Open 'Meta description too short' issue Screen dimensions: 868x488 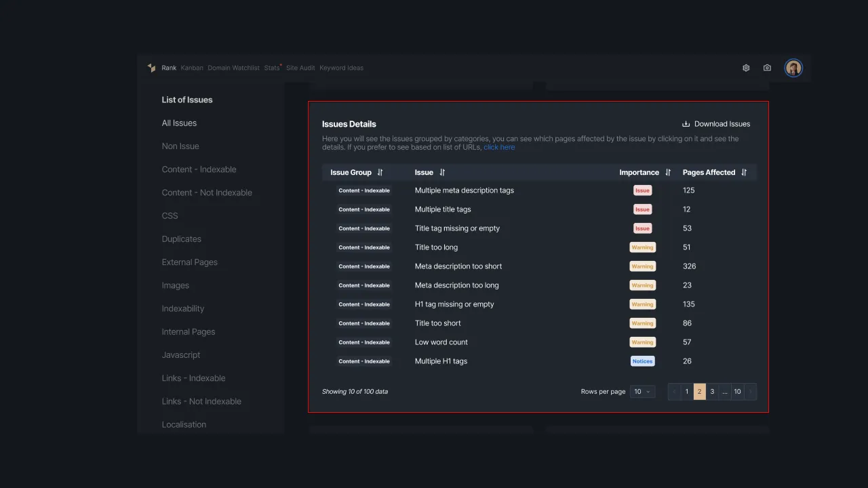click(458, 266)
